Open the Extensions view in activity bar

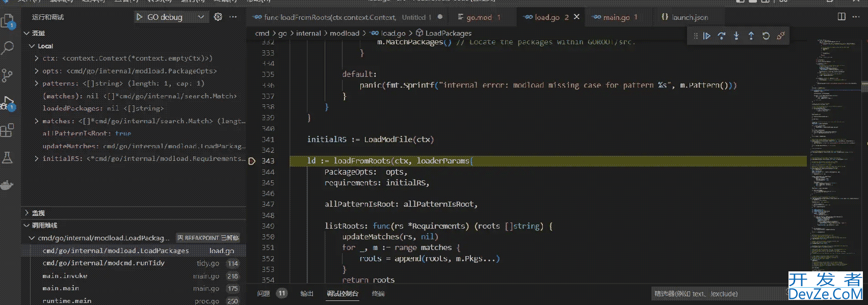[8, 130]
